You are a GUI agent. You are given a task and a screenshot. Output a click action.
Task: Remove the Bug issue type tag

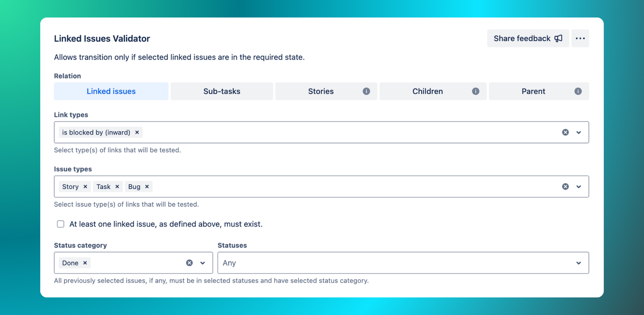(147, 187)
